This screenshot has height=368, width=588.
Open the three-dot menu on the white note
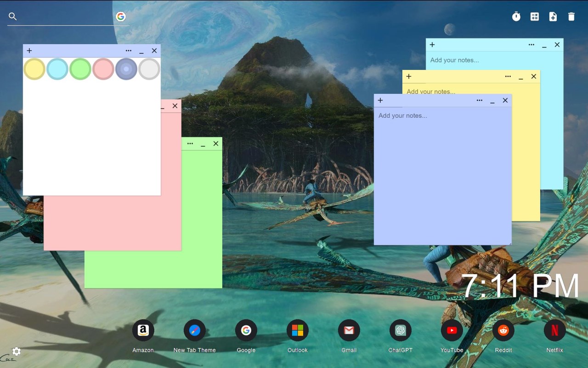(129, 51)
